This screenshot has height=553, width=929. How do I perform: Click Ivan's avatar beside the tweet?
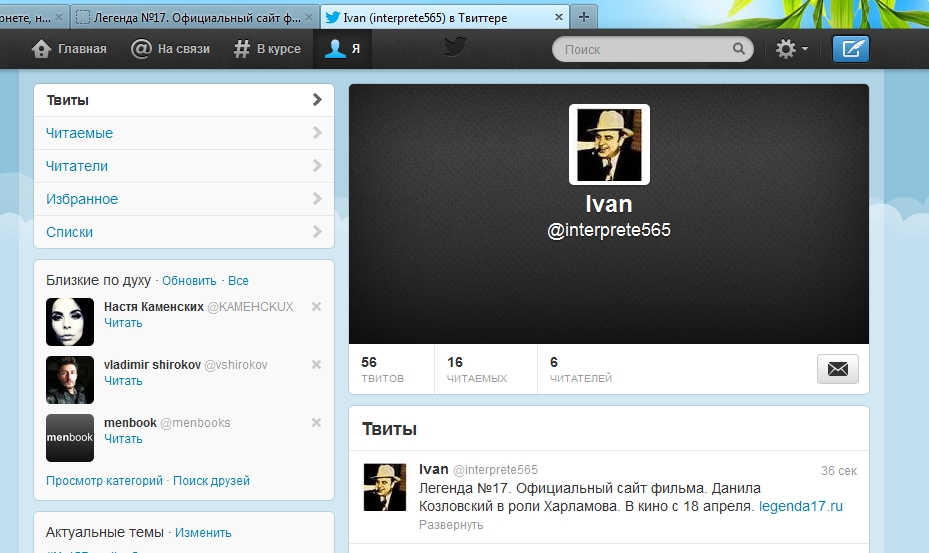point(385,487)
